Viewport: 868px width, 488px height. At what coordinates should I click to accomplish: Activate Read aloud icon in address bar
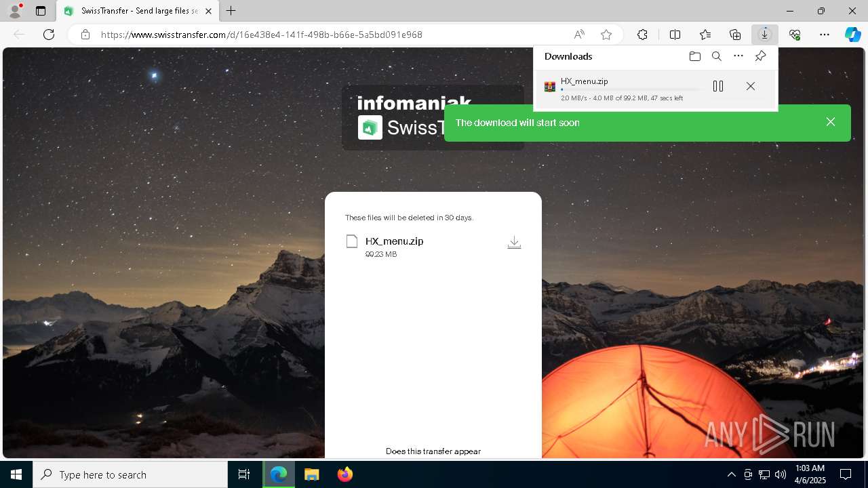click(x=579, y=35)
